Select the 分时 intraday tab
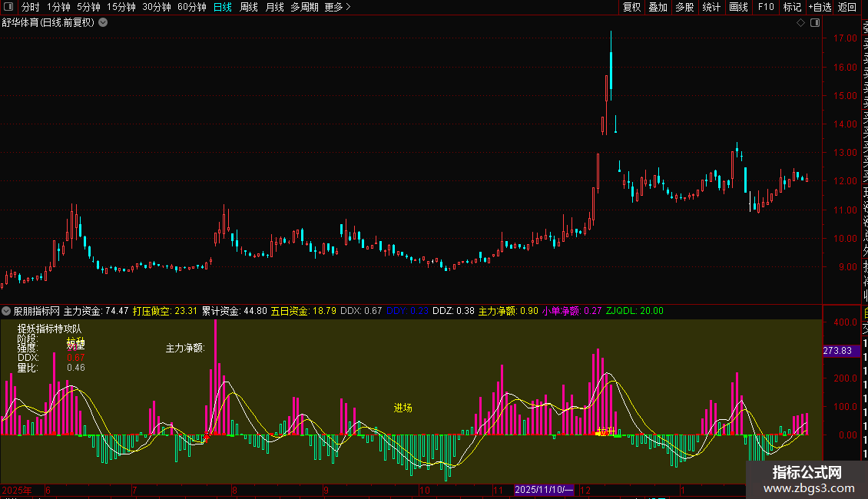Image resolution: width=868 pixels, height=499 pixels. (x=31, y=7)
